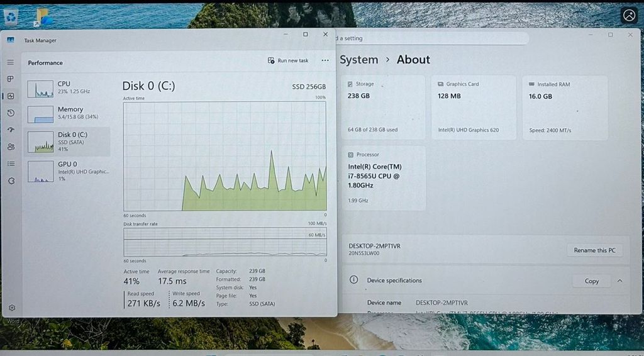This screenshot has height=356, width=644.
Task: Open Task Manager settings gear icon
Action: (x=11, y=308)
